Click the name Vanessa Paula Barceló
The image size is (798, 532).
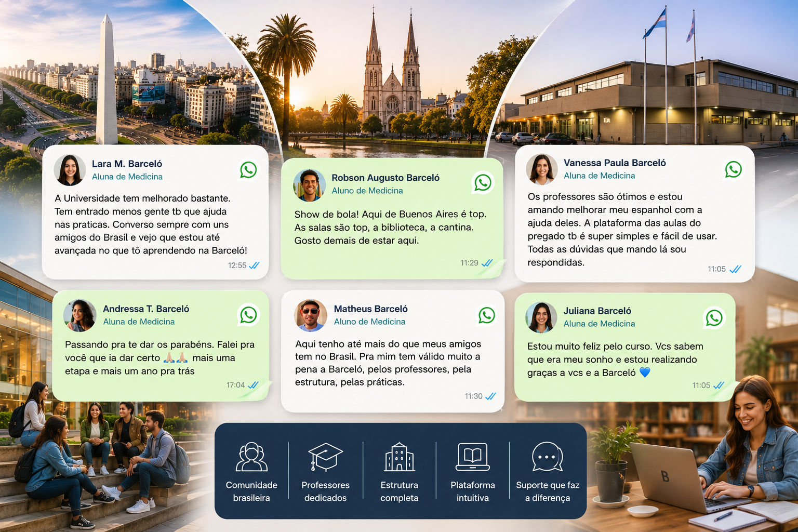tap(615, 163)
